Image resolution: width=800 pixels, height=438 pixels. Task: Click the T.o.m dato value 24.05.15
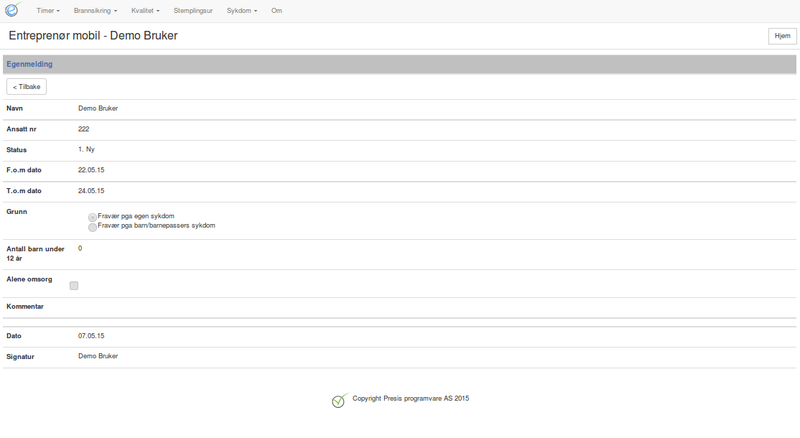(x=91, y=190)
